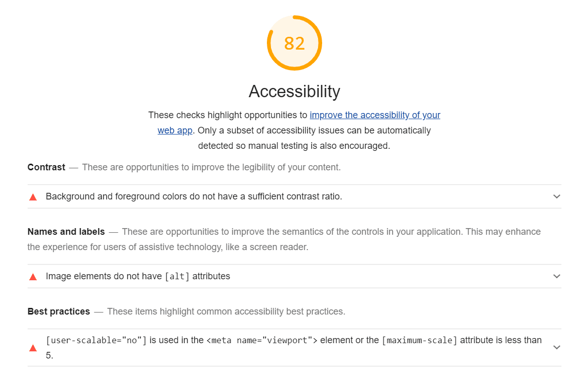This screenshot has height=380, width=588.
Task: Click the red warning triangle for contrast ratio
Action: [33, 197]
